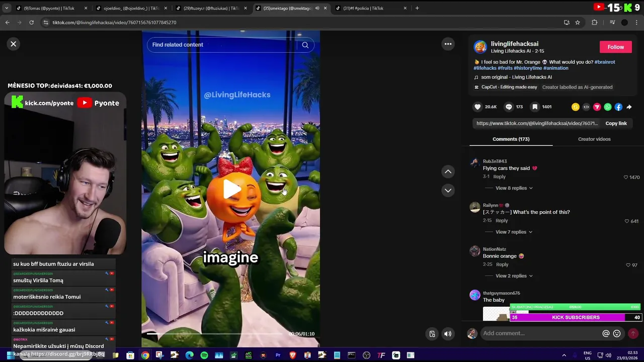Reply to Rub3nT#43's comment
Screen dimensions: 644x362
[499, 176]
